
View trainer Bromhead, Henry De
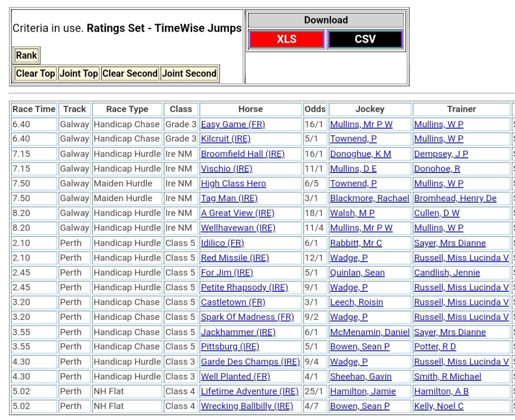tap(455, 198)
